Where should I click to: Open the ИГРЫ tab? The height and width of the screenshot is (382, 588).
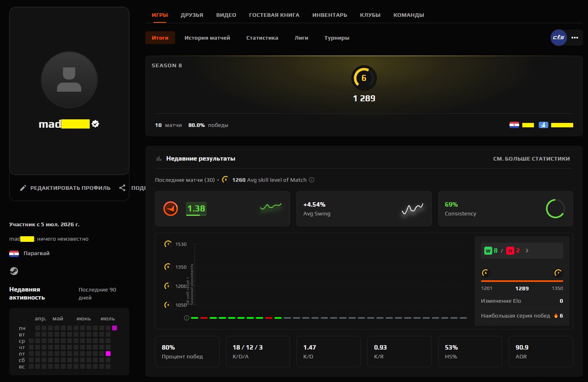(160, 15)
